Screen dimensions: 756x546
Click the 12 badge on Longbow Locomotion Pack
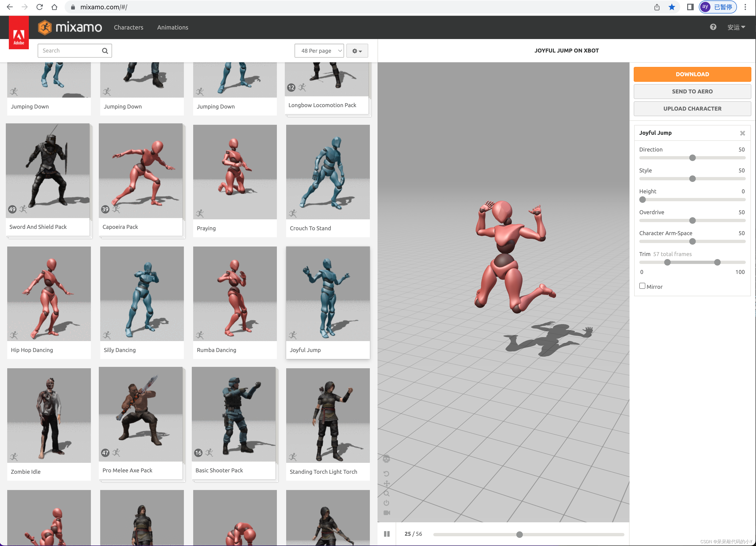point(291,88)
